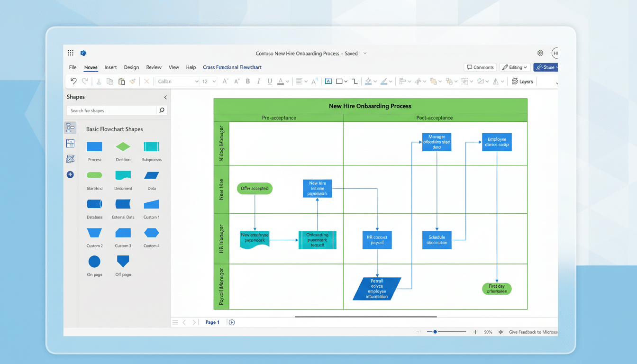Select the Undo icon
The width and height of the screenshot is (637, 364).
click(74, 82)
